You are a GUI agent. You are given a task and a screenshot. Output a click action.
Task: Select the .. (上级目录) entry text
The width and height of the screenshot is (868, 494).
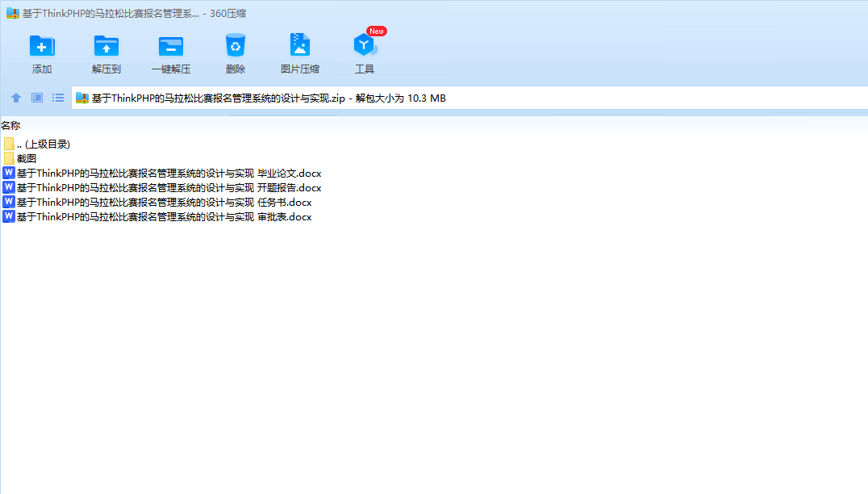coord(44,144)
